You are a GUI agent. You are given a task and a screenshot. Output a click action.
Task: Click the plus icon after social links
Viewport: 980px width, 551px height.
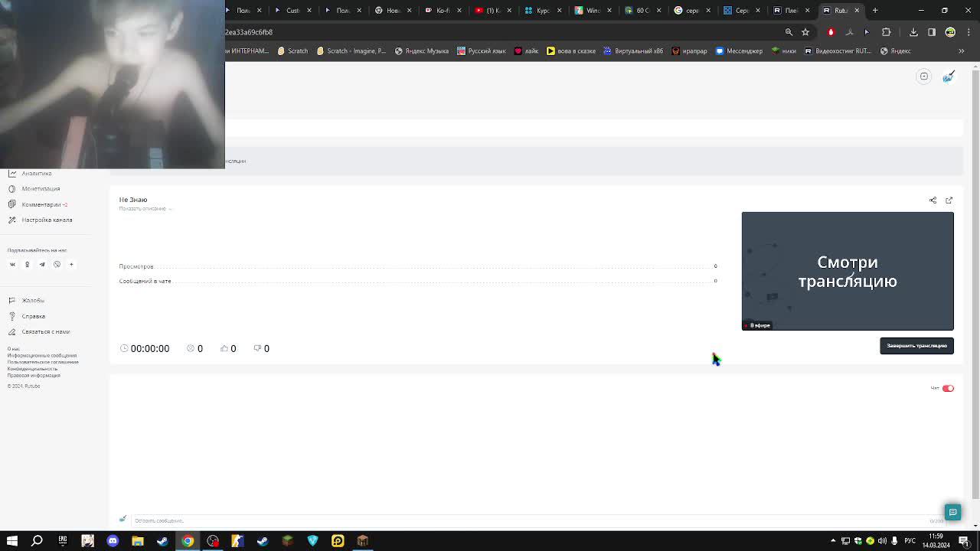click(71, 265)
